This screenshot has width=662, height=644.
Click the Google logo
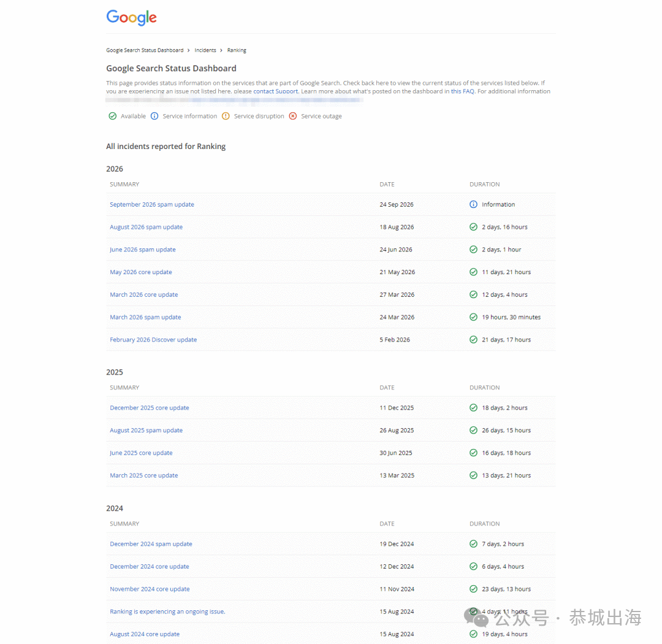pos(131,18)
